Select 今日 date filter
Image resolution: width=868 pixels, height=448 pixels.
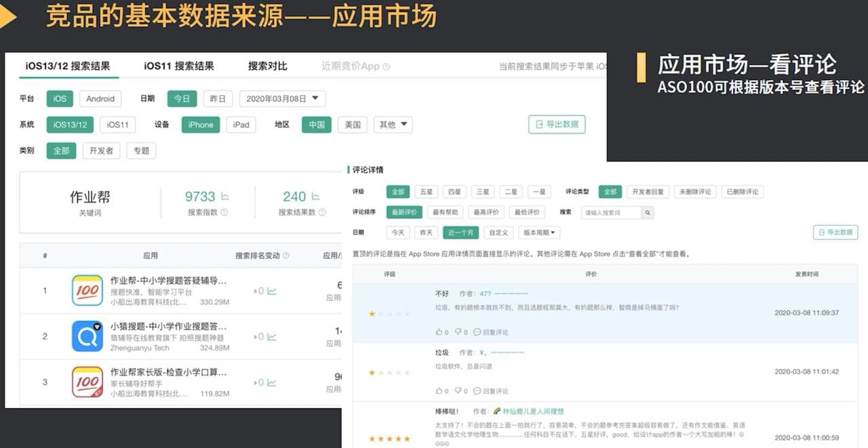(182, 99)
